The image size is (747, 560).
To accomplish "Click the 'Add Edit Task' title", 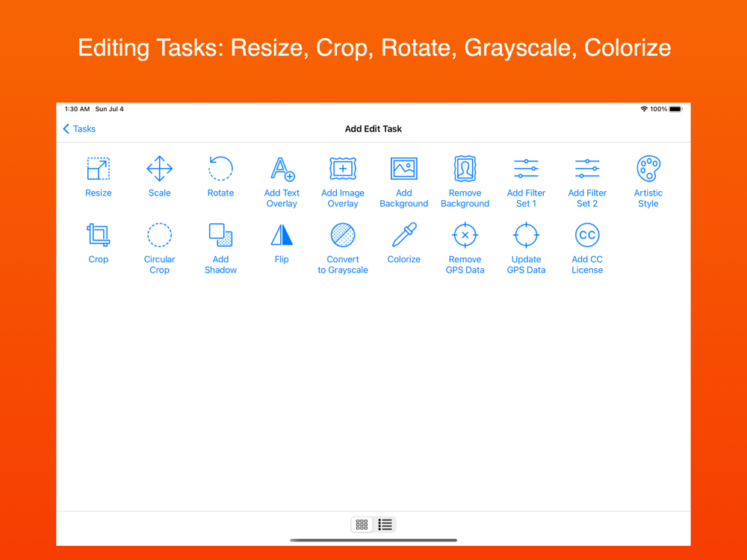I will click(x=373, y=128).
